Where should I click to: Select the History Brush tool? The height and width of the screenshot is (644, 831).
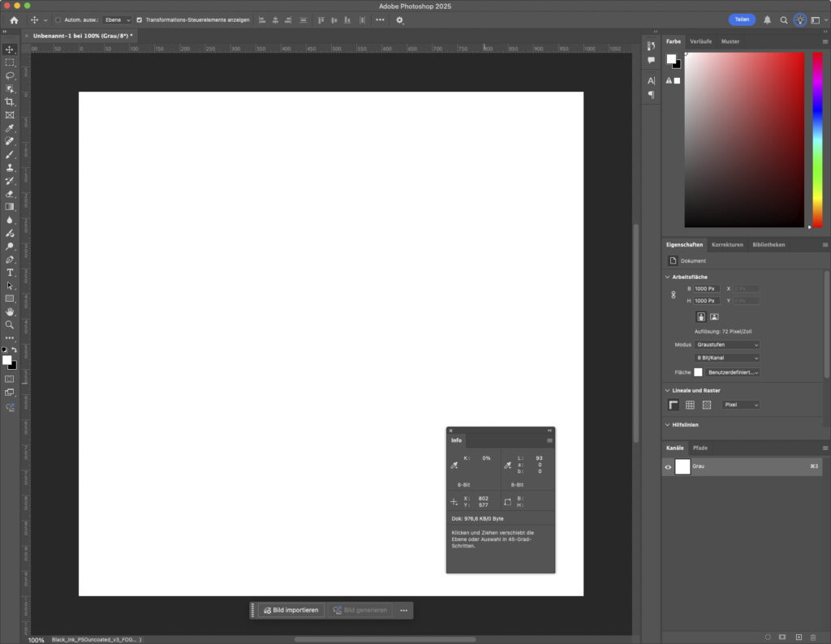point(10,181)
